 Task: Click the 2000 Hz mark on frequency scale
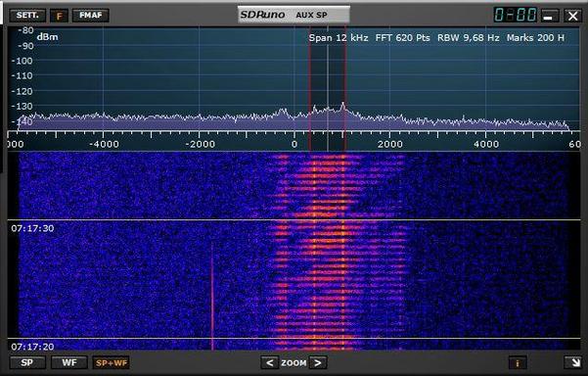[390, 144]
